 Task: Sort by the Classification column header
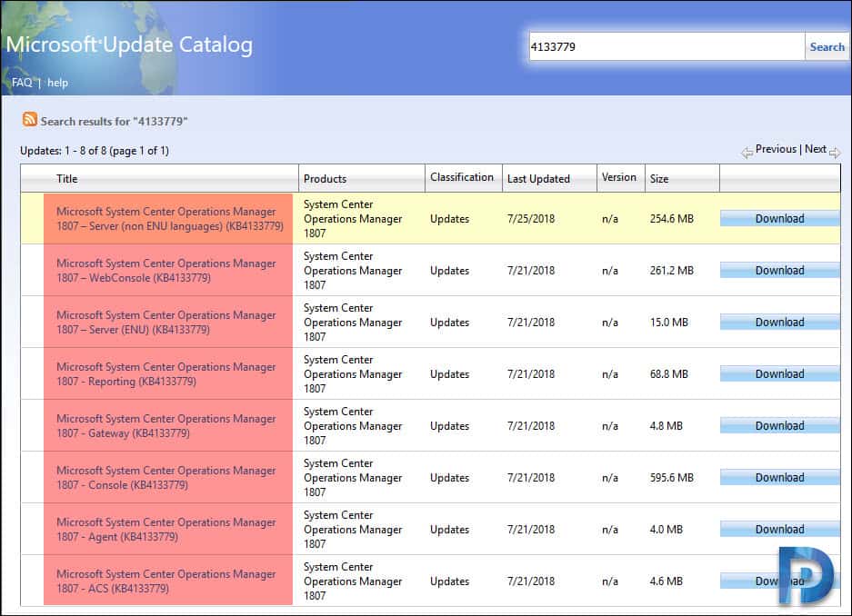(462, 177)
